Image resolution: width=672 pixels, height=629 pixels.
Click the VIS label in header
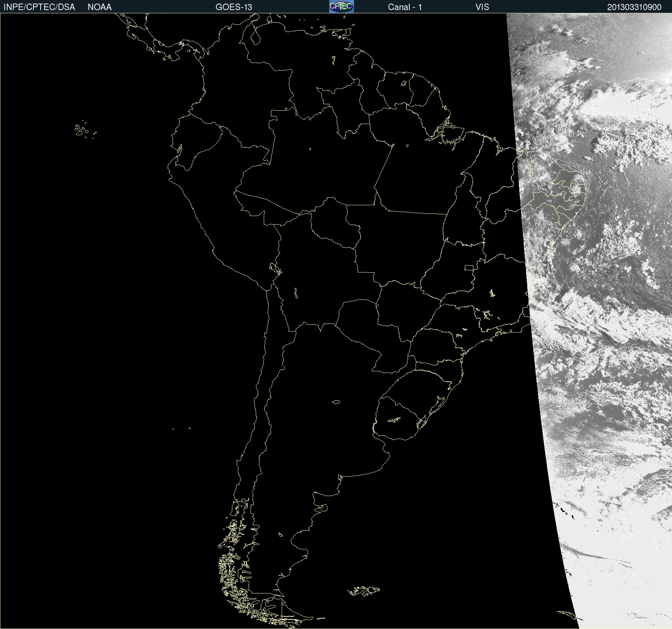(x=482, y=7)
